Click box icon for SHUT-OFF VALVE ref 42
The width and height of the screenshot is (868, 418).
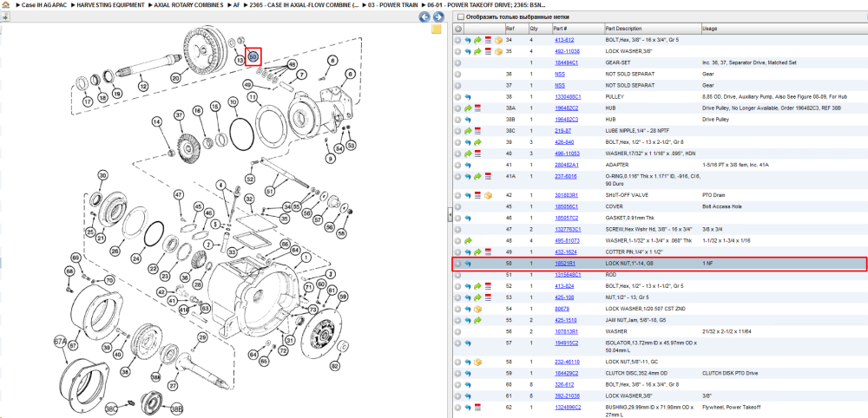[488, 196]
